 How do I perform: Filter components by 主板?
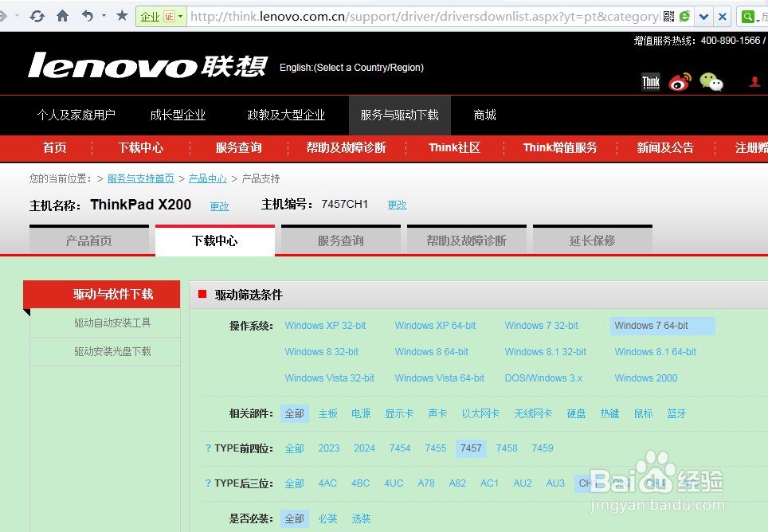click(x=328, y=413)
